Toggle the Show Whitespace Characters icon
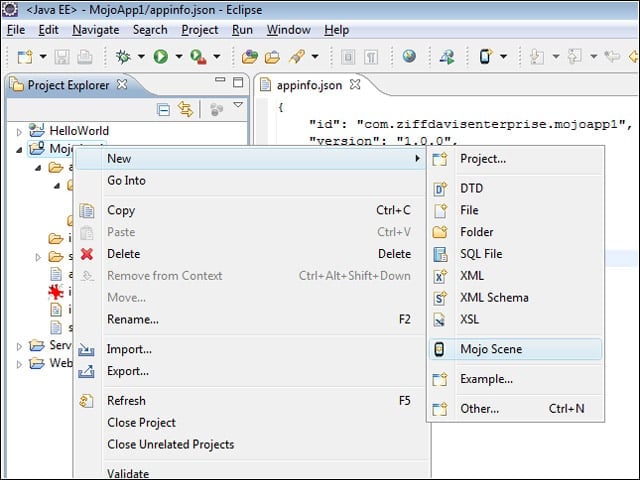The height and width of the screenshot is (480, 640). pyautogui.click(x=371, y=57)
